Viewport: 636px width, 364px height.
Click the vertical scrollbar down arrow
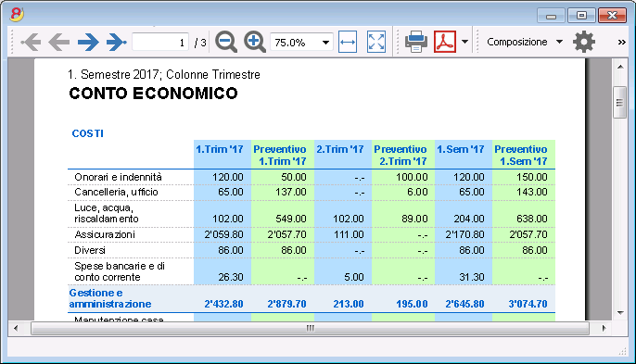point(620,312)
